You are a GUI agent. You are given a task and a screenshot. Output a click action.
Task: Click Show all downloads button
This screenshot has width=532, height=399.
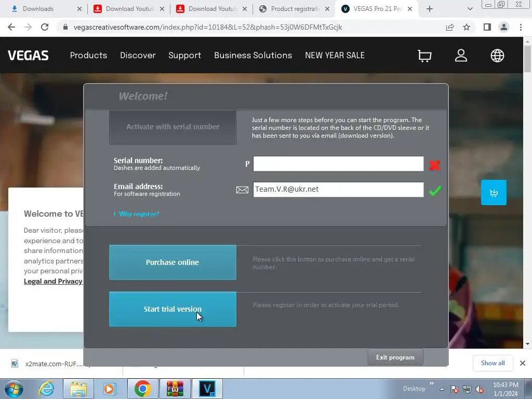tap(493, 363)
